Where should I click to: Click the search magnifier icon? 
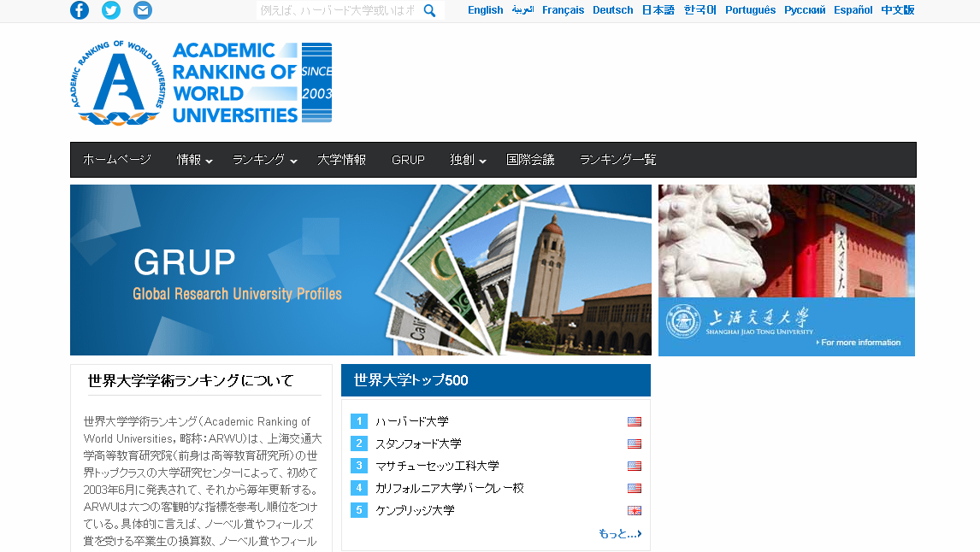coord(430,10)
